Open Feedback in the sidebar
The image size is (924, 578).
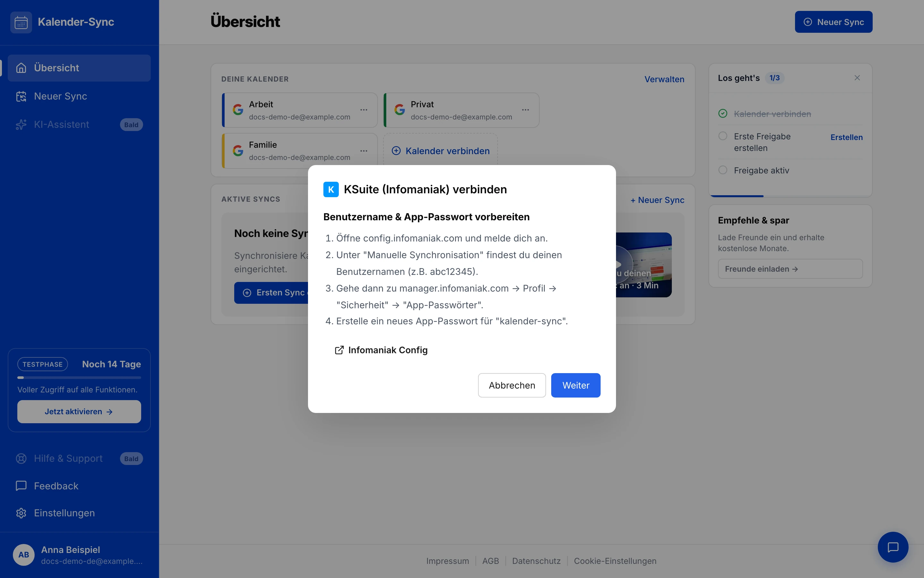[x=79, y=486]
